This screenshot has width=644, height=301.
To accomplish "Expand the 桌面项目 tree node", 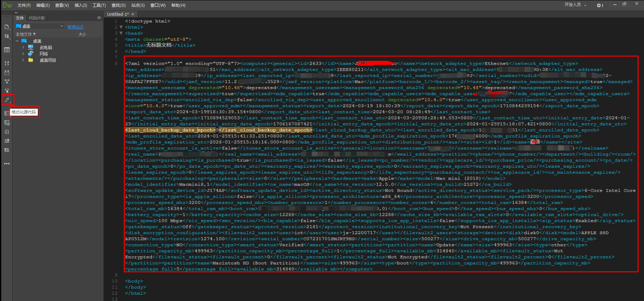I will (23, 60).
